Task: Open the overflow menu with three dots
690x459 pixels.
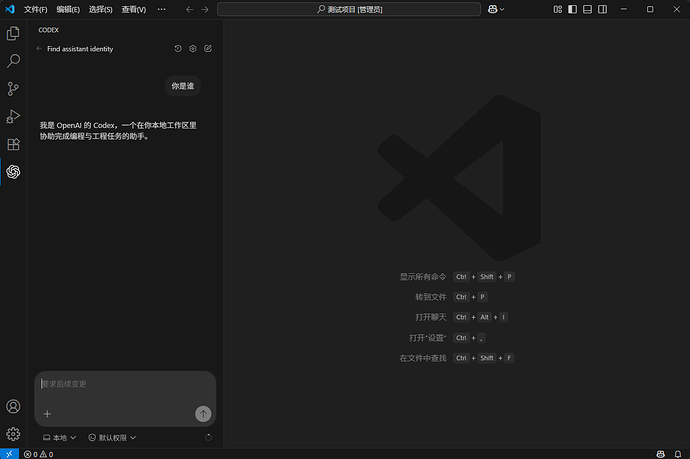Action: pos(161,9)
